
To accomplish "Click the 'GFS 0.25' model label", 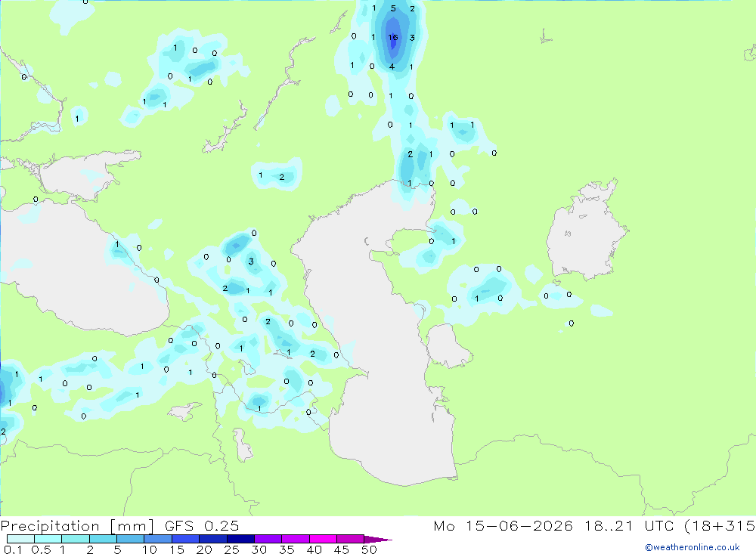I will [x=202, y=525].
